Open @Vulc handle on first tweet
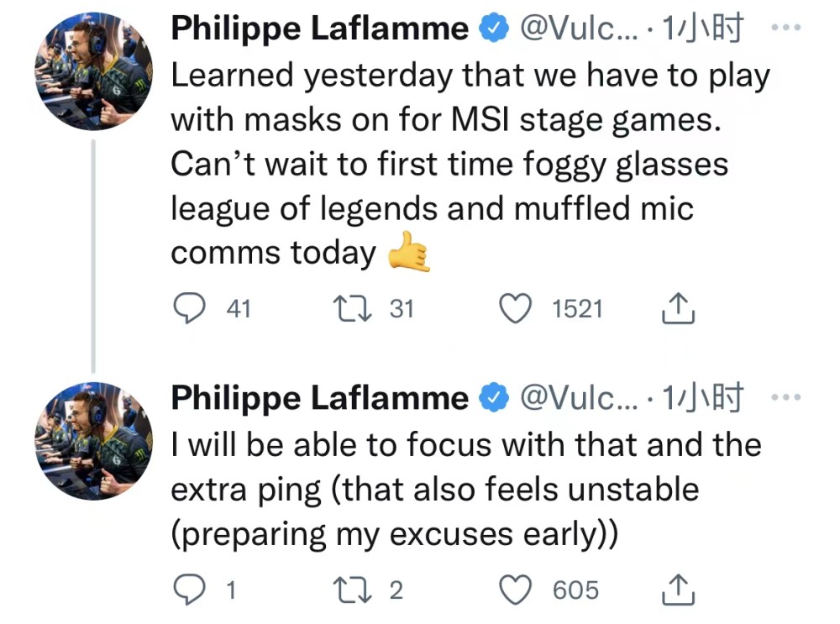The width and height of the screenshot is (840, 624). pyautogui.click(x=578, y=30)
